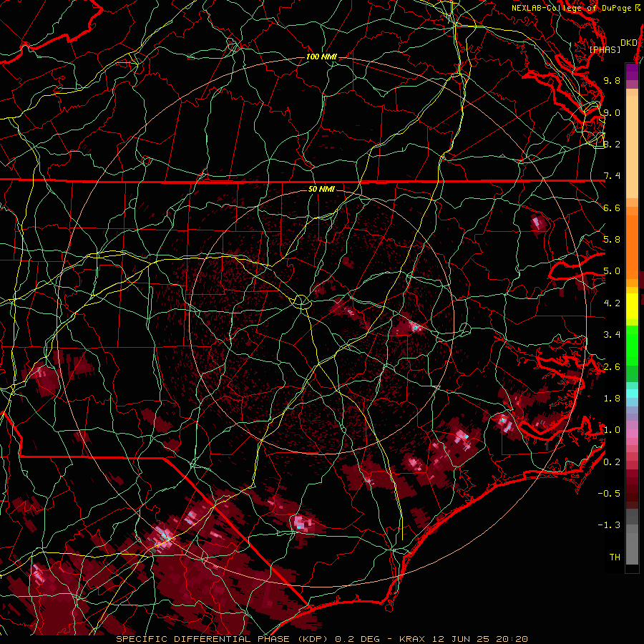Viewport: 644px width, 644px height.
Task: Select the -0.5 value on the color scale
Action: pos(609,494)
